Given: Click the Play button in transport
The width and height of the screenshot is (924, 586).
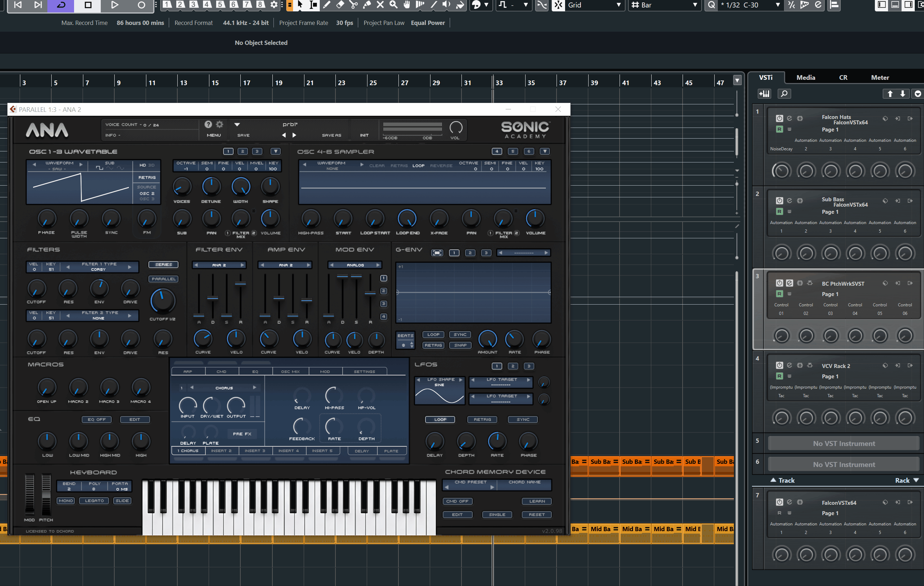Looking at the screenshot, I should coord(114,5).
